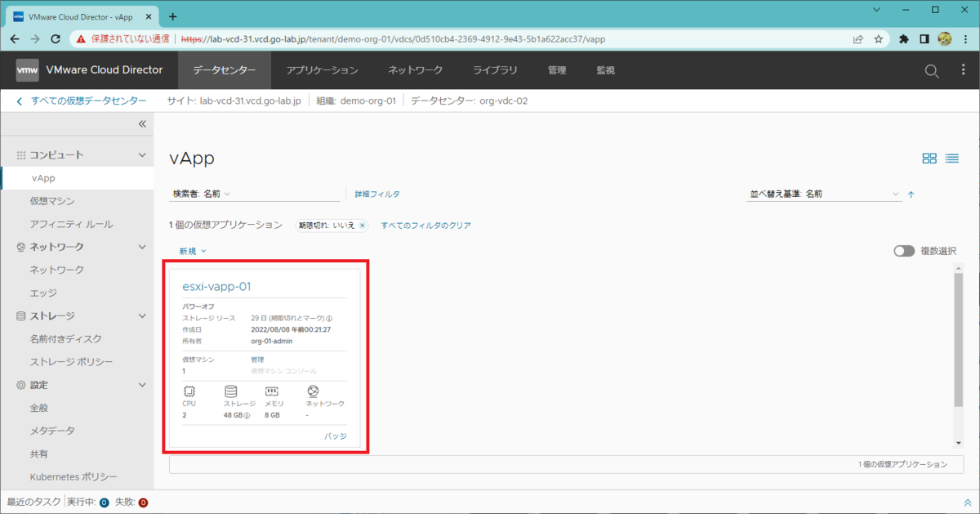Screen dimensions: 980x514
Task: Toggle sort direction arrow icon
Action: (x=911, y=194)
